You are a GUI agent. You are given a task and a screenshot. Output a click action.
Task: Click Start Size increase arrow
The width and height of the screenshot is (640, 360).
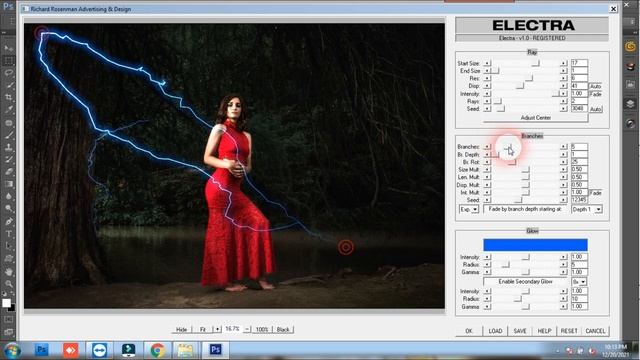click(563, 63)
